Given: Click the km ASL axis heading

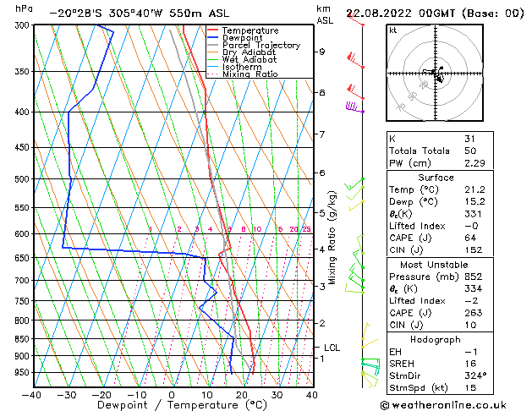Looking at the screenshot, I should tap(325, 14).
